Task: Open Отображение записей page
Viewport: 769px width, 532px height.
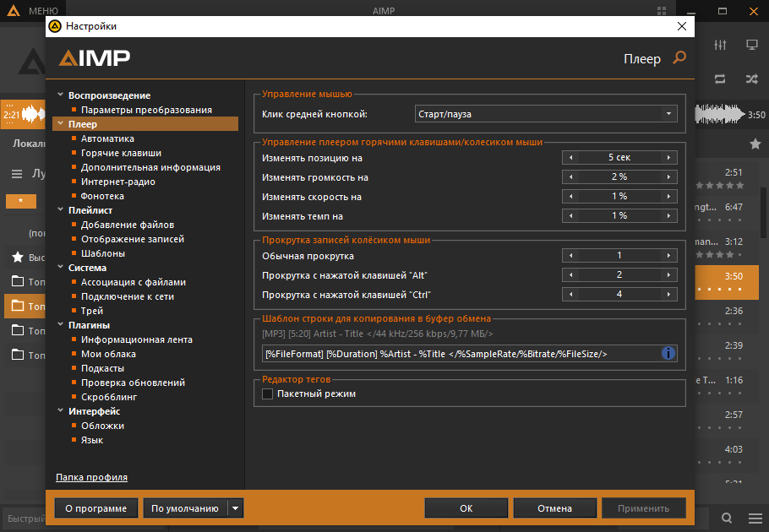Action: point(133,239)
